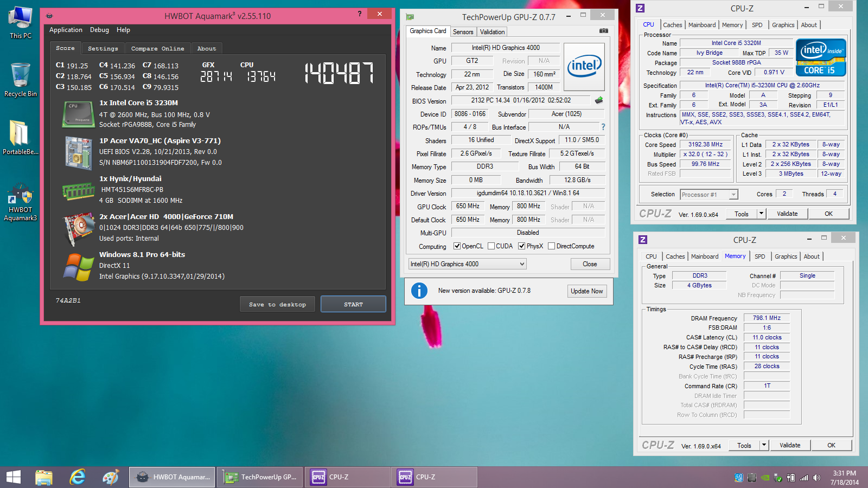Viewport: 868px width, 488px height.
Task: Switch to TechPowerUp GPU-Z taskbar button
Action: pyautogui.click(x=260, y=477)
